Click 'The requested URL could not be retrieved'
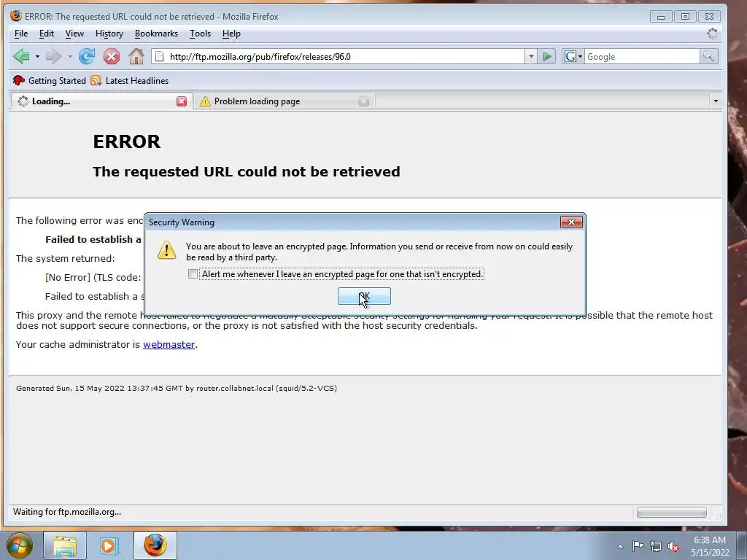Image resolution: width=747 pixels, height=560 pixels. 247,171
